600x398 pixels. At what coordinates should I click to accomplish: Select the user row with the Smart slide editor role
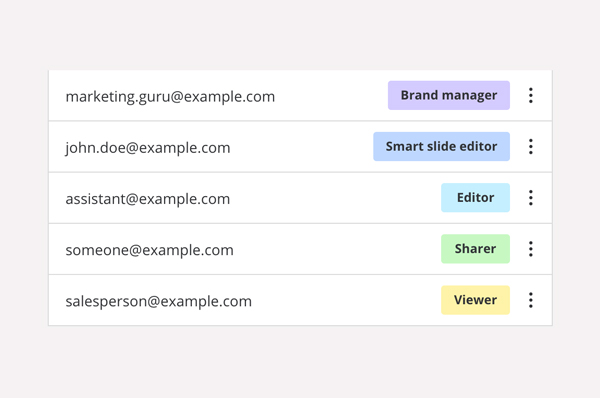coord(300,147)
